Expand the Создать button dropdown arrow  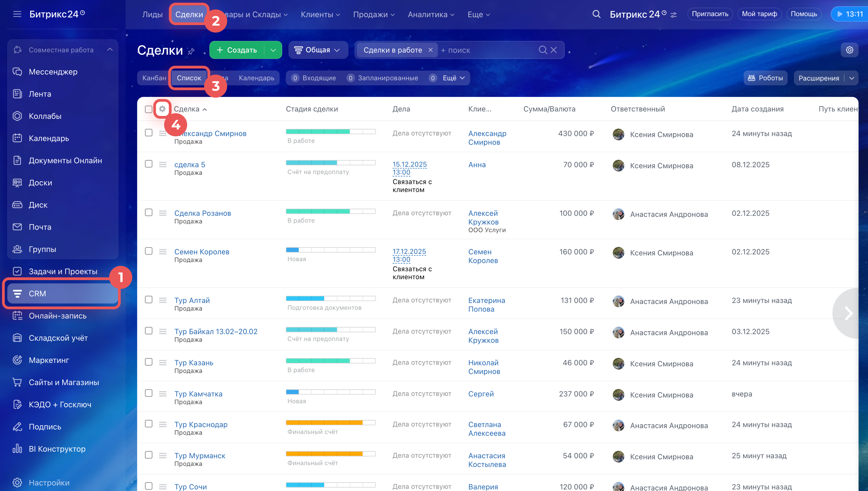tap(273, 50)
